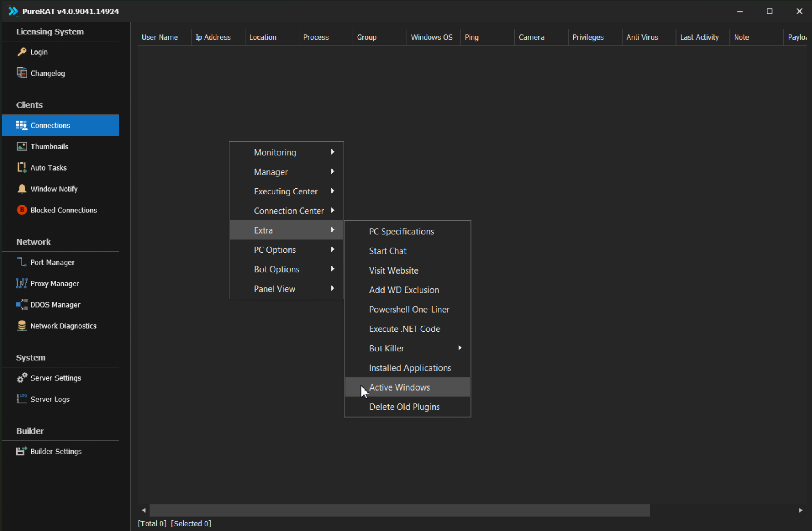The height and width of the screenshot is (531, 812).
Task: Select Start Chat in the submenu
Action: 407,251
